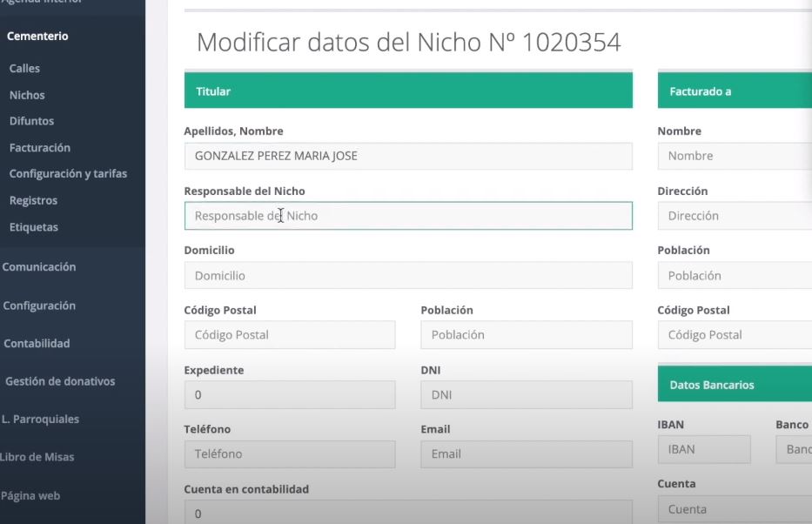The height and width of the screenshot is (524, 812).
Task: Click the Domicilio input field
Action: pos(408,275)
